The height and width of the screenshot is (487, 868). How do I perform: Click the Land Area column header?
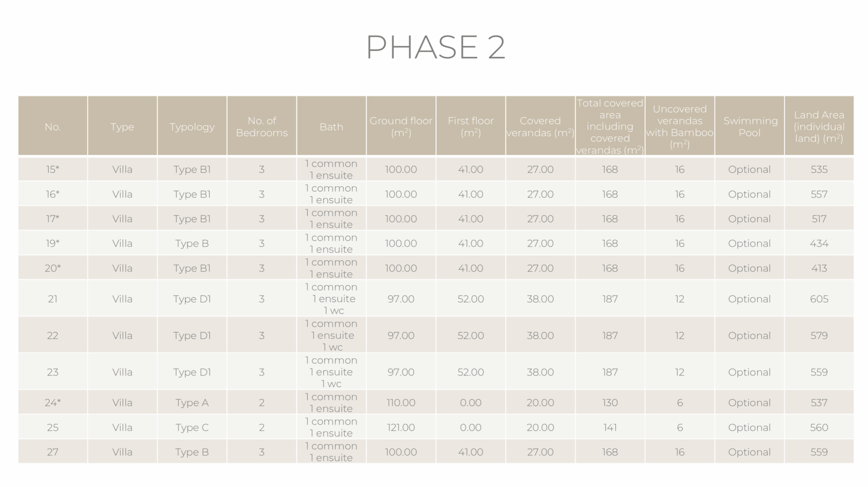819,127
